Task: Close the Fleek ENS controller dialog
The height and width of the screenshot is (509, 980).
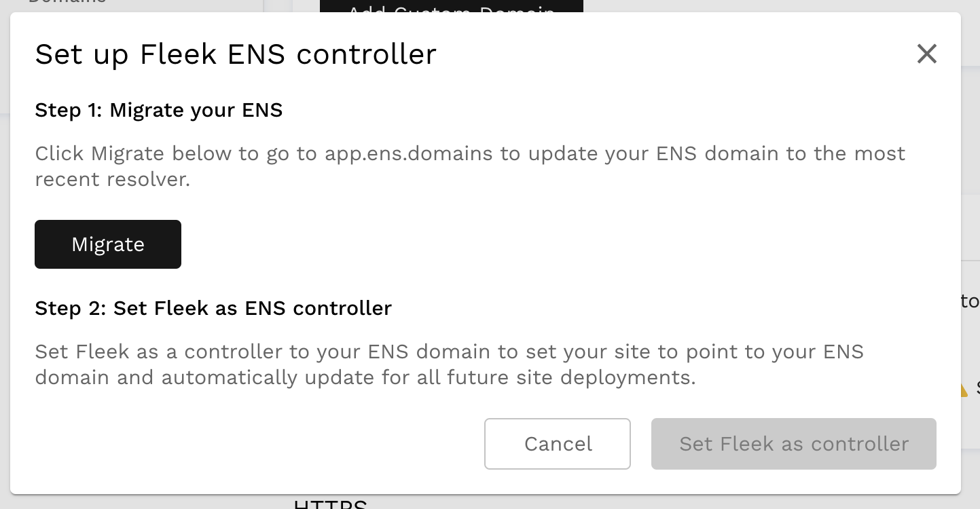Action: [x=926, y=54]
